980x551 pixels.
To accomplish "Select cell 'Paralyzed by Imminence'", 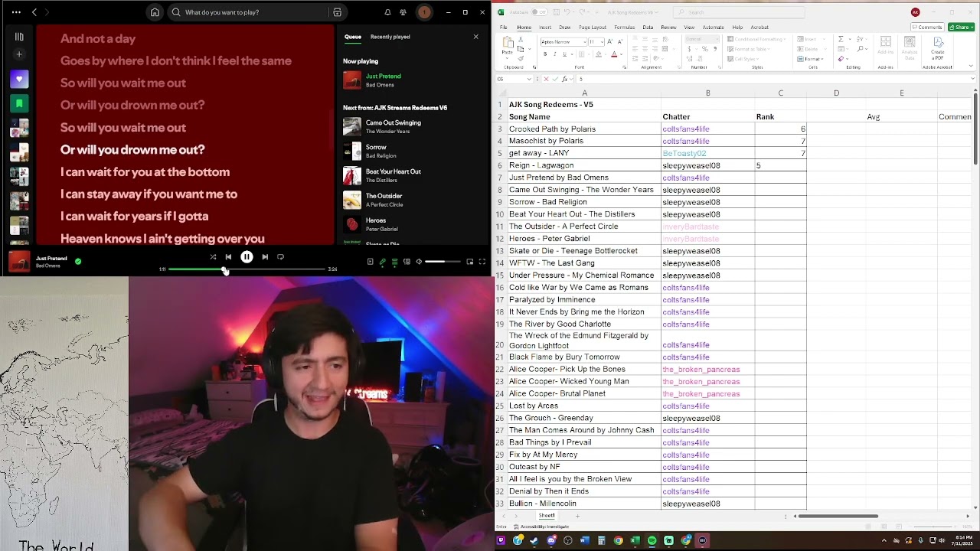I will click(x=584, y=300).
